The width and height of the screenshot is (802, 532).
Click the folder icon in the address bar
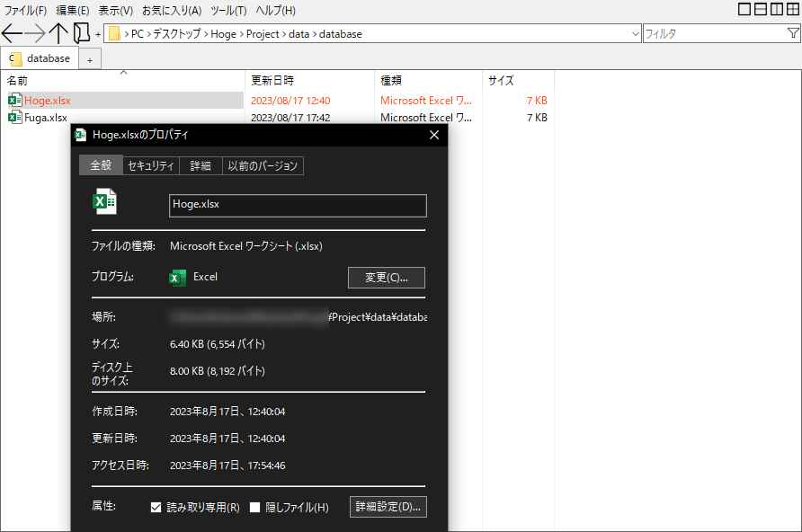114,34
